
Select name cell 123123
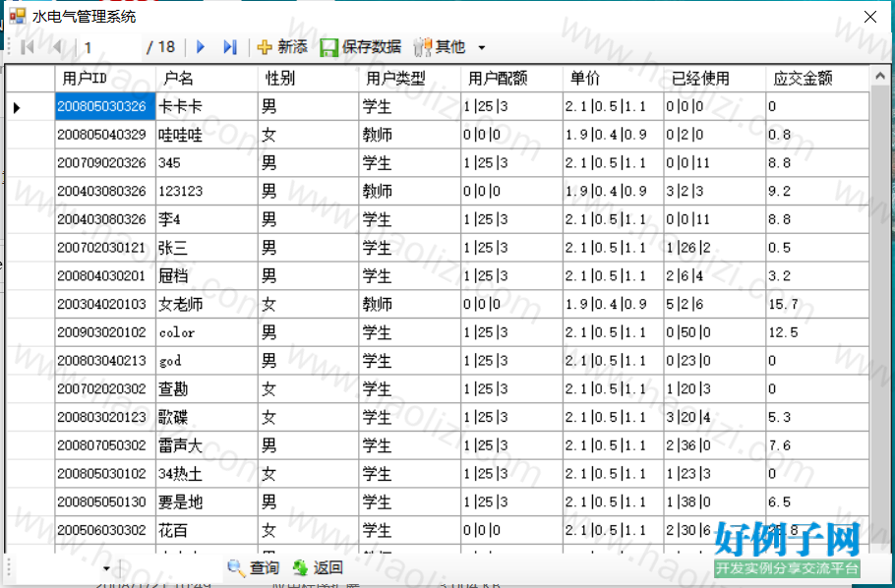207,191
